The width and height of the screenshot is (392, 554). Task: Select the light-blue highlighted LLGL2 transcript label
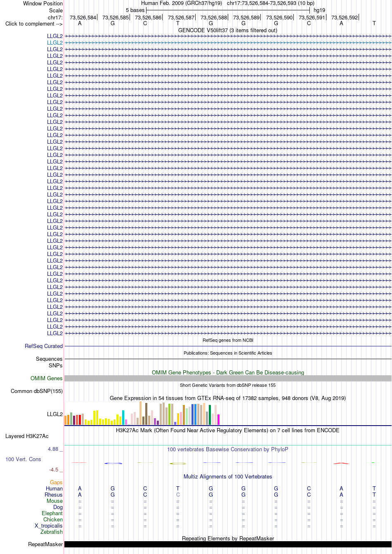pos(55,43)
